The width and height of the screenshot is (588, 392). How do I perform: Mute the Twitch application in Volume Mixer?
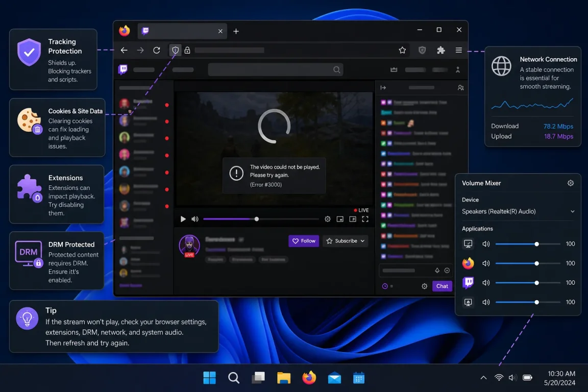[486, 283]
